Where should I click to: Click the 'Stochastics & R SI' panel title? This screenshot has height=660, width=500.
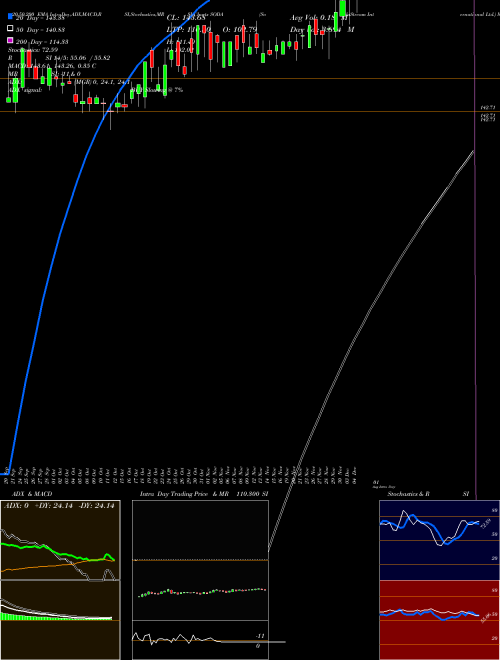[428, 494]
